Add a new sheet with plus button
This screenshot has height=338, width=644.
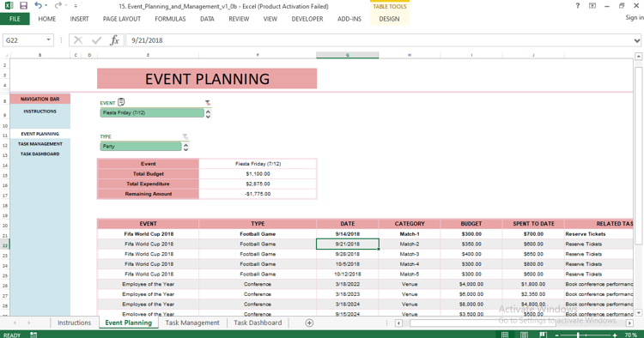(x=309, y=323)
